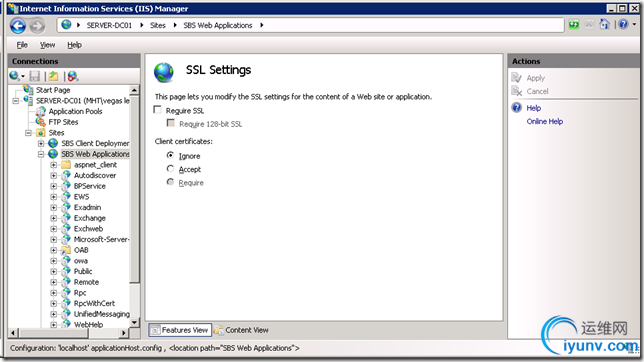Viewport: 644px width, 362px height.
Task: Click the Up folder icon in Connections toolbar
Action: (53, 76)
